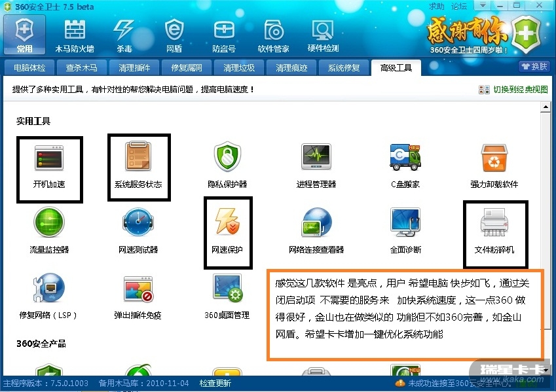556x392 pixels.
Task: Switch to the 电脑体检 tab
Action: 29,67
